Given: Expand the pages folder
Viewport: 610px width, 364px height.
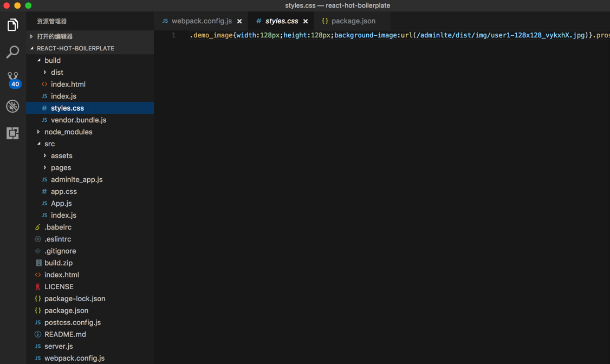Looking at the screenshot, I should click(90, 167).
